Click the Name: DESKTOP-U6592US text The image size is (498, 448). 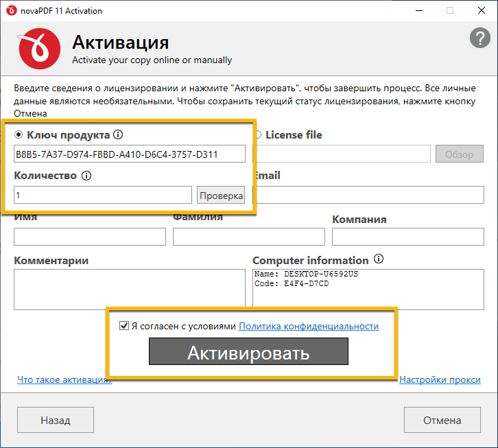pyautogui.click(x=306, y=274)
